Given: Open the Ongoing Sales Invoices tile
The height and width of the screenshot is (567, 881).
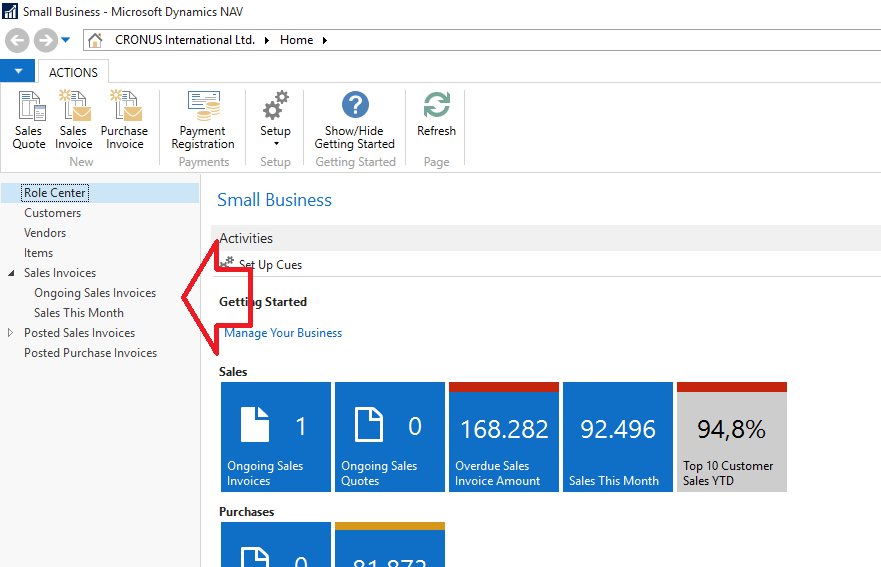Looking at the screenshot, I should click(275, 437).
